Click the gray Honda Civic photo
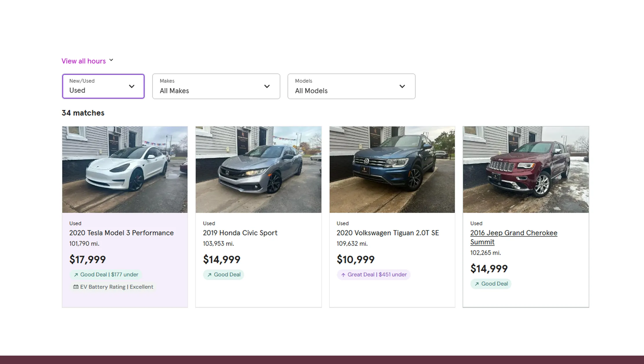This screenshot has height=364, width=644. (x=258, y=169)
